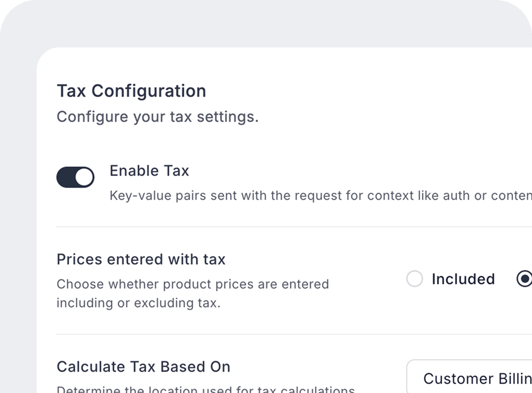Click the Prices entered with tax label
This screenshot has width=532, height=393.
(x=141, y=260)
